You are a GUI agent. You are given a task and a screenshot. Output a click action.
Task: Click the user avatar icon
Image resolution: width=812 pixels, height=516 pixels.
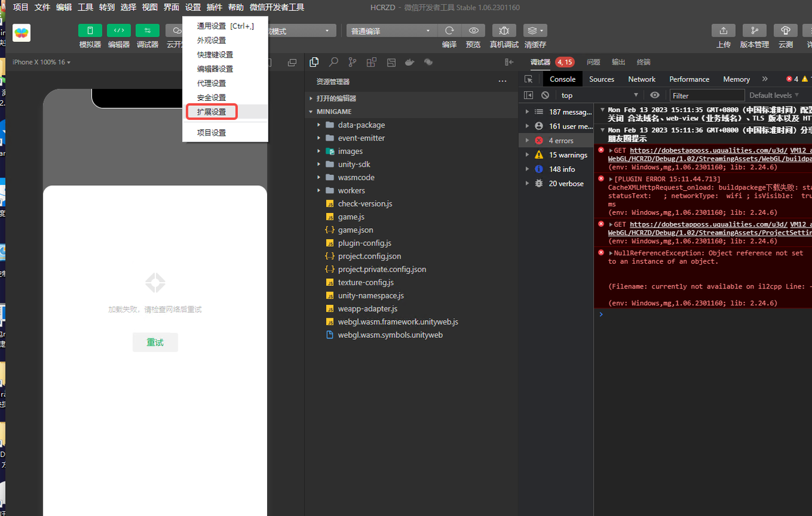22,33
